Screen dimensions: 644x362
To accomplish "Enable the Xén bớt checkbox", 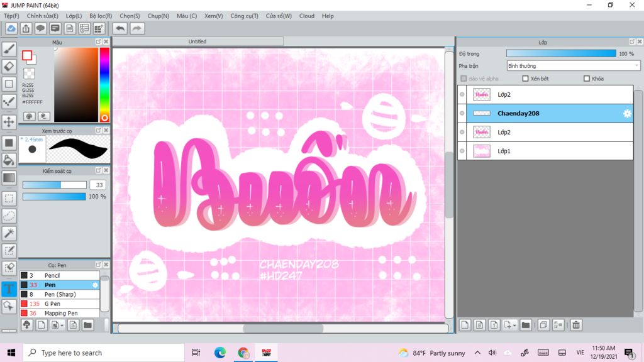I will click(x=525, y=79).
